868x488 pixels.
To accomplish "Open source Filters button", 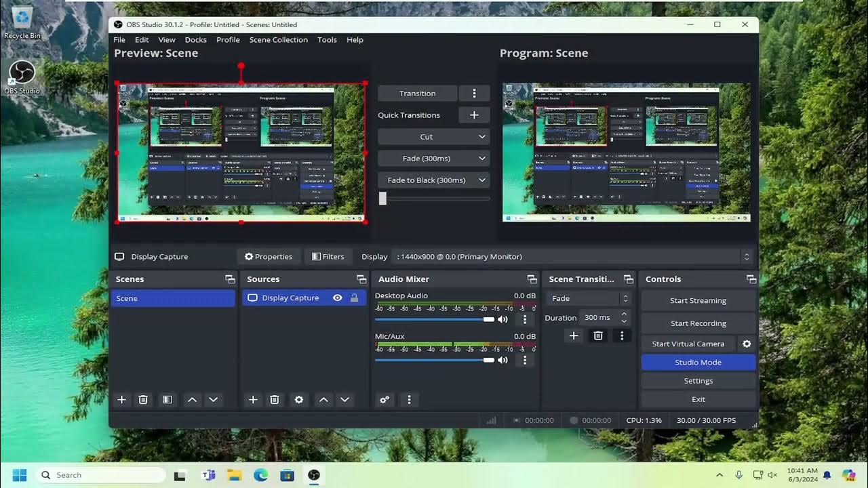I will pos(328,257).
